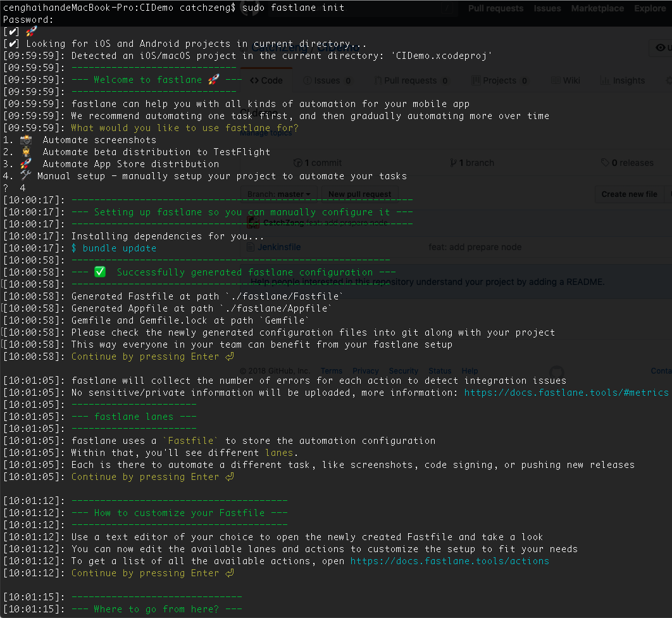Open the Security link in GitHub footer
This screenshot has width=672, height=618.
click(403, 371)
